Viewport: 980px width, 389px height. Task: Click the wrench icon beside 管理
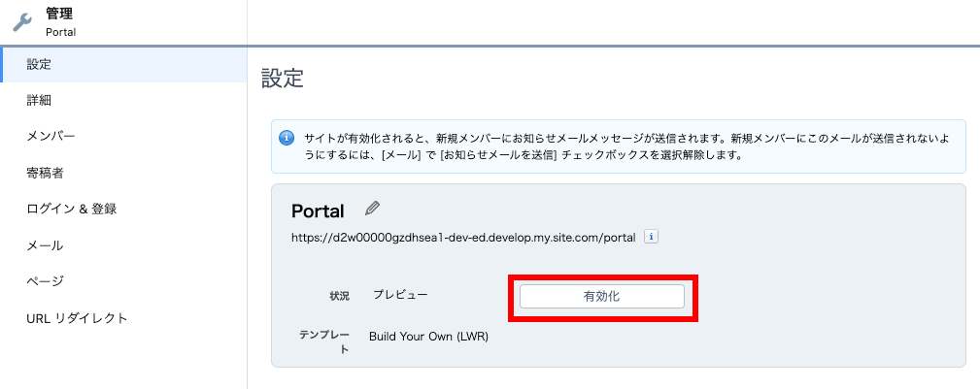pos(21,22)
